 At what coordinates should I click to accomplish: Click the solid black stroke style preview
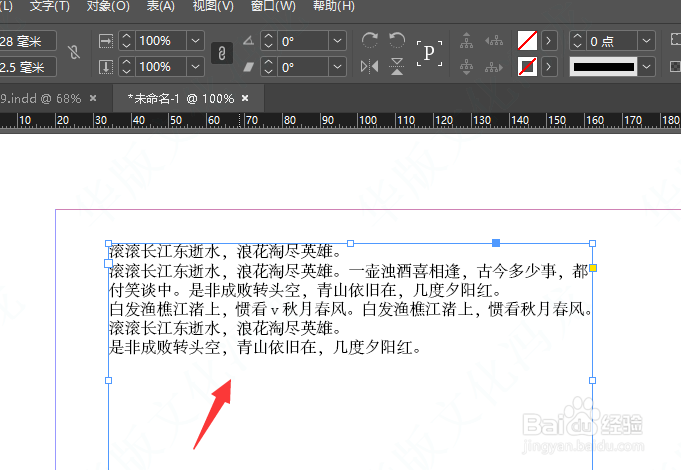coord(604,67)
